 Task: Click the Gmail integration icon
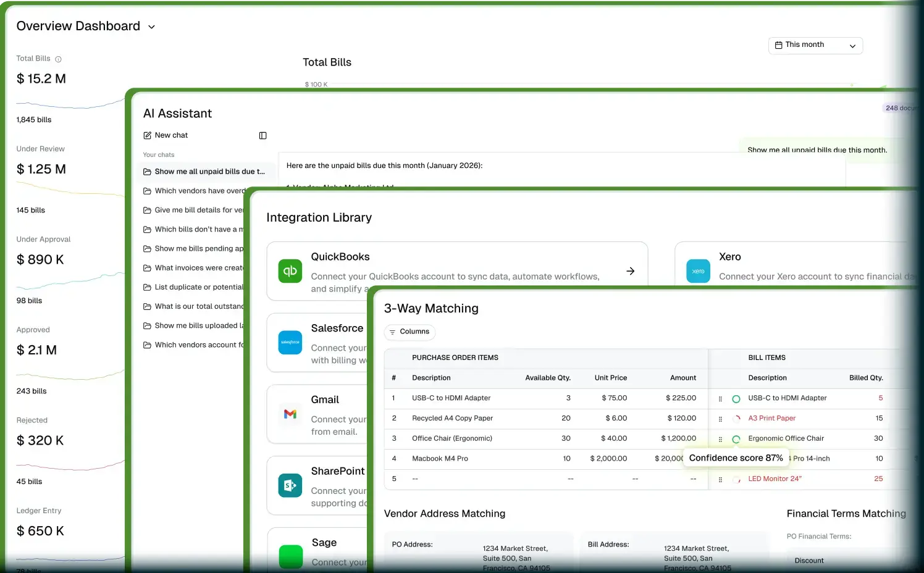(290, 414)
